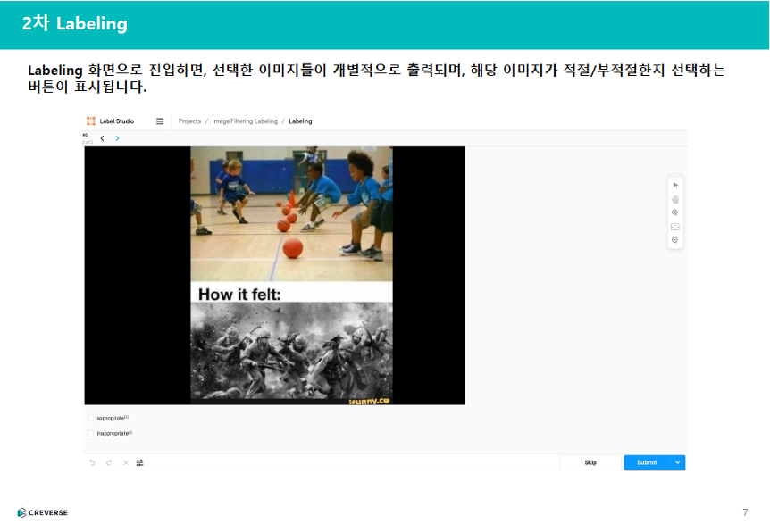This screenshot has height=532, width=770.
Task: Select the hand pan tool
Action: click(x=675, y=199)
